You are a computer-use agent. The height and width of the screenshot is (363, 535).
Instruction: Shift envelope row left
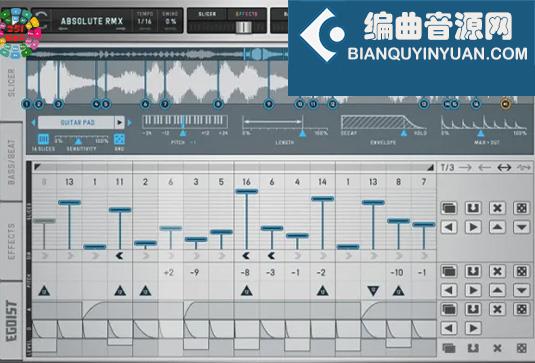[449, 328]
